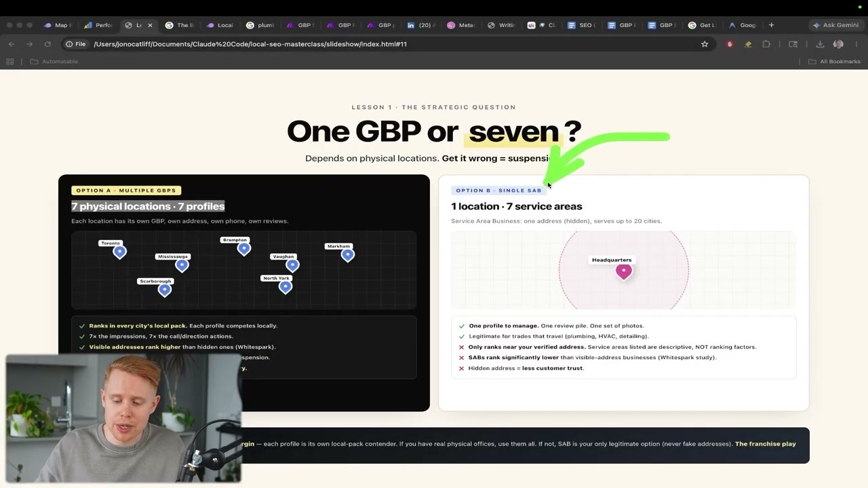Screen dimensions: 868x488
Task: Reload the page with the refresh icon
Action: click(47, 44)
